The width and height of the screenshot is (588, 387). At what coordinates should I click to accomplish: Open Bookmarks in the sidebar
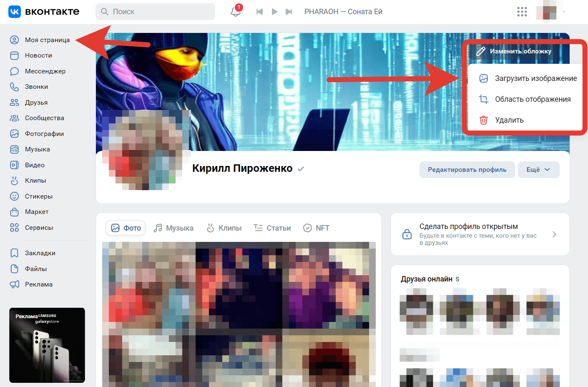click(x=40, y=253)
